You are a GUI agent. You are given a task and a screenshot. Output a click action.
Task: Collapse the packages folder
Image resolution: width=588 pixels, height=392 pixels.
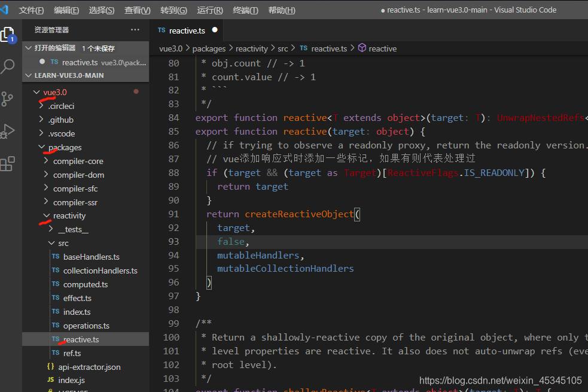(x=42, y=147)
